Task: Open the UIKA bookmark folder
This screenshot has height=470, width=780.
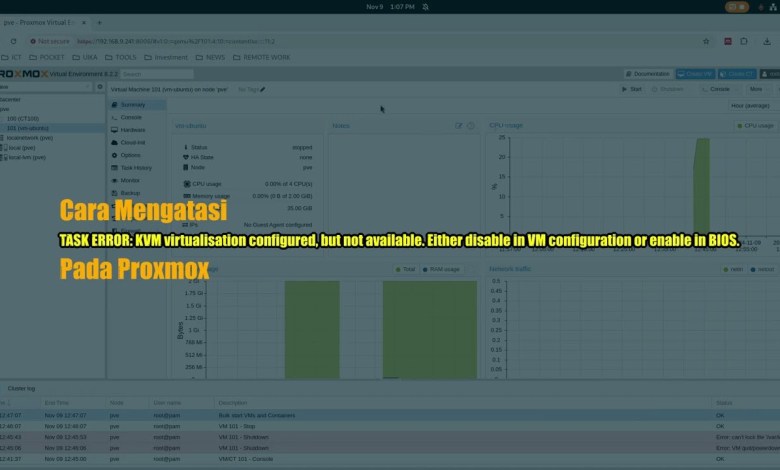Action: coord(85,57)
